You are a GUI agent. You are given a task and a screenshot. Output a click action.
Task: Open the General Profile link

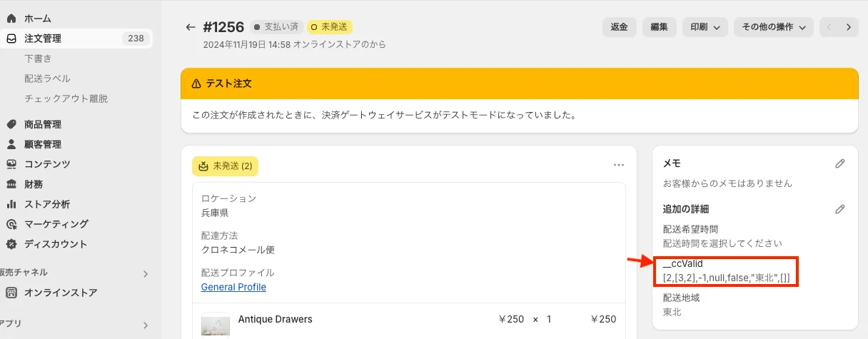[x=233, y=287]
